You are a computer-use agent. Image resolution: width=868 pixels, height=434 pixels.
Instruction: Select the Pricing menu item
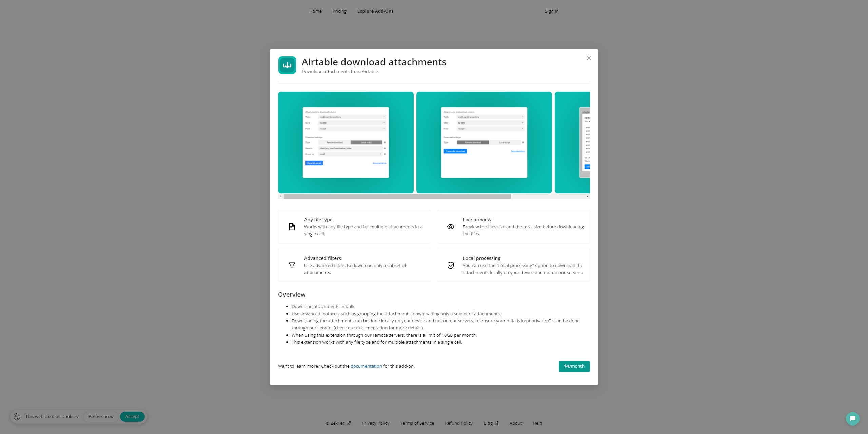pos(339,11)
